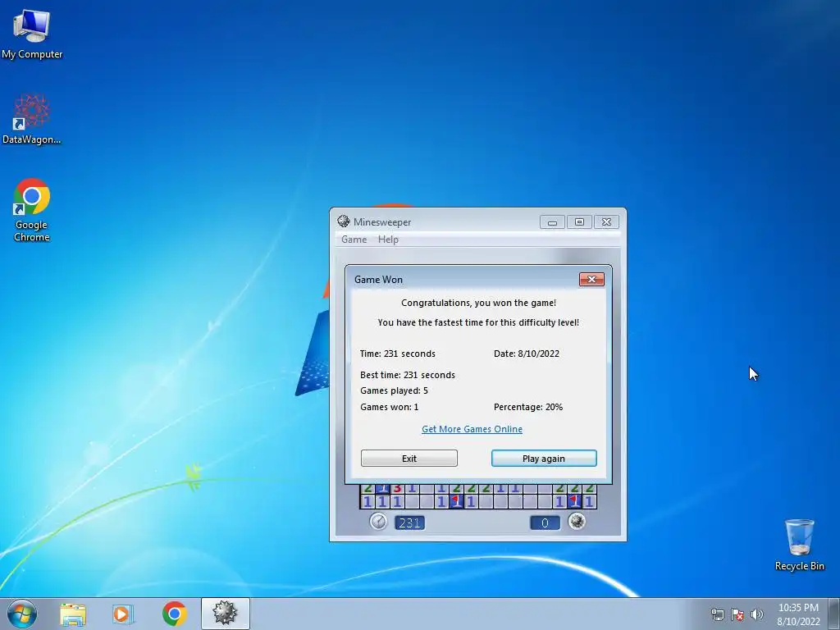The width and height of the screenshot is (840, 630).
Task: Open the Help menu
Action: [x=388, y=240]
